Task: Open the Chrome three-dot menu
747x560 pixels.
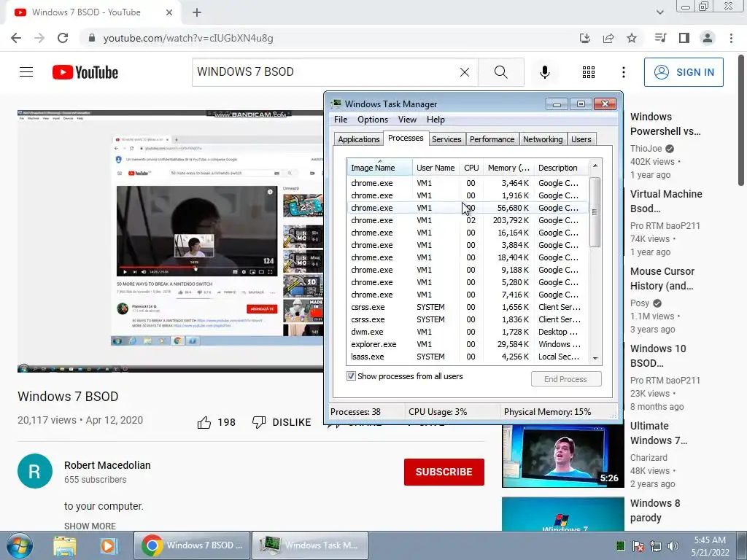Action: (731, 38)
